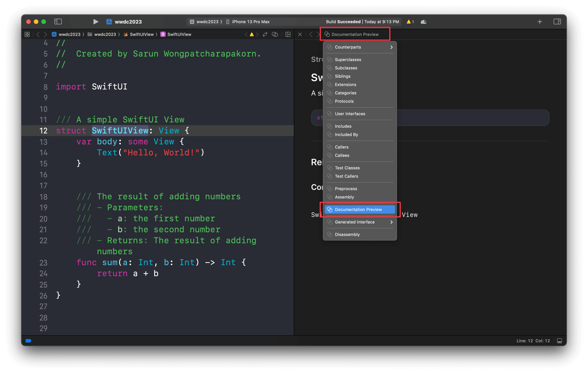Image resolution: width=588 pixels, height=374 pixels.
Task: Open the wwdc2023 app icon in toolbar
Action: 109,22
